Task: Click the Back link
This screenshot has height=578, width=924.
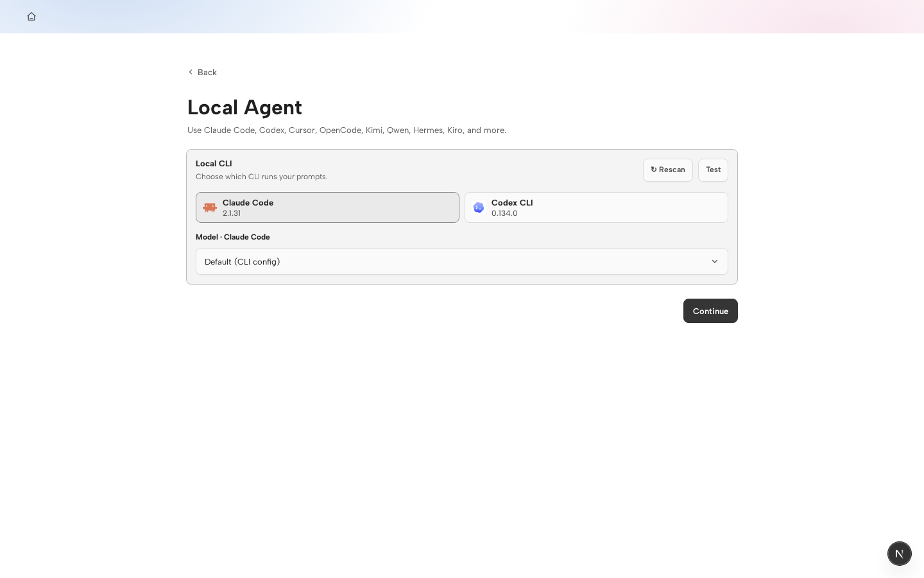Action: tap(202, 72)
